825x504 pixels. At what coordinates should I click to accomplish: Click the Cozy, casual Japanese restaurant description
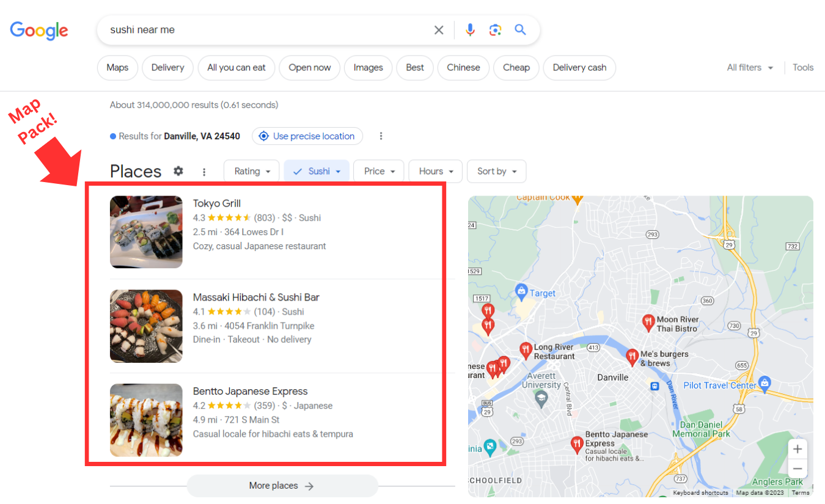(x=260, y=246)
